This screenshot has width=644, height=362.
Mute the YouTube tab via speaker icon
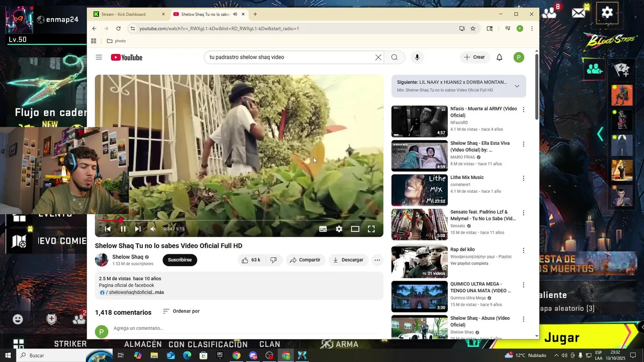tap(235, 14)
